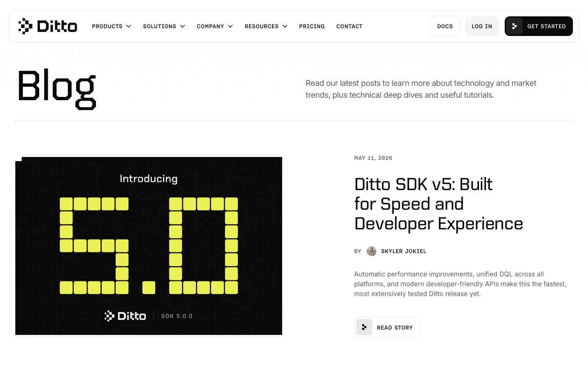This screenshot has width=588, height=368.
Task: Click the 'Read our latest posts' intro text
Action: click(421, 89)
